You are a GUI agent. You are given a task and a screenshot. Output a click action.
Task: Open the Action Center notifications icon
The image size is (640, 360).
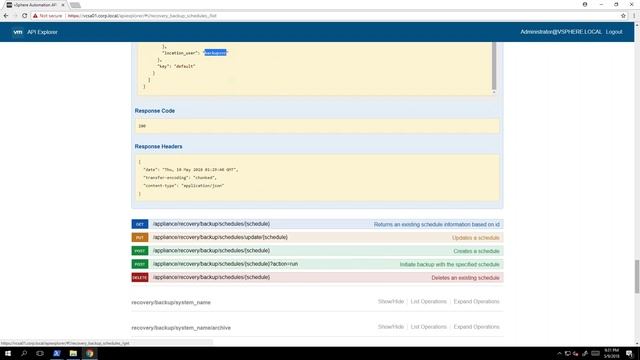point(629,353)
